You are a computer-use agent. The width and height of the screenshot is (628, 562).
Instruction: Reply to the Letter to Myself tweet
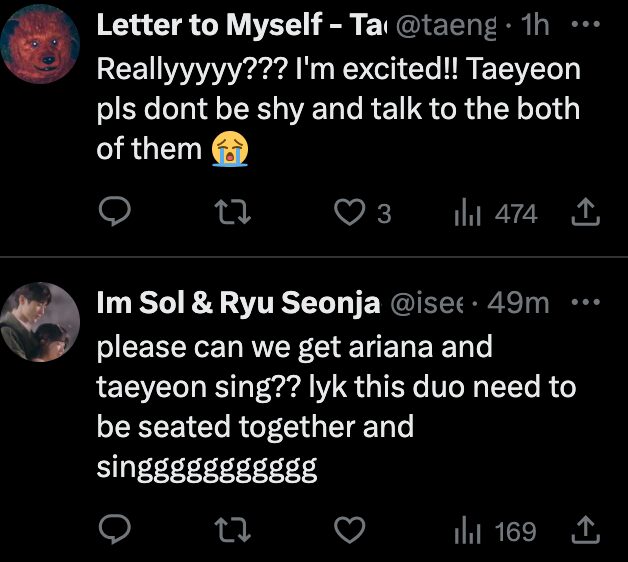(x=117, y=213)
